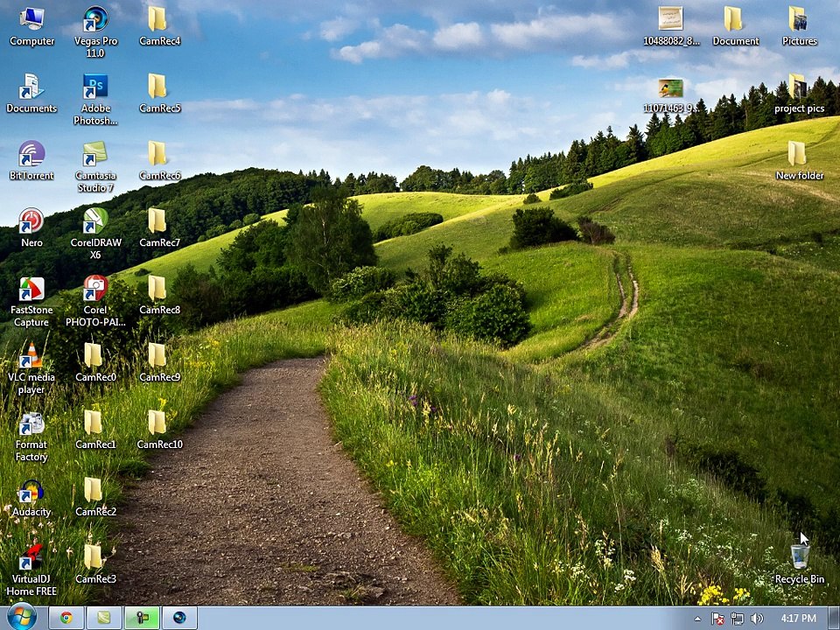The image size is (840, 630).
Task: Click the Format Factory shortcut
Action: pos(31,436)
